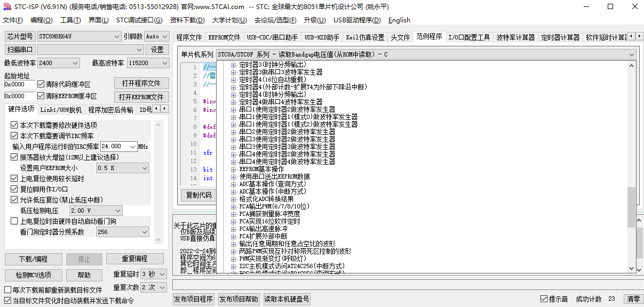This screenshot has width=644, height=307.
Task: Toggle 振荡器放大增益 checkbox
Action: pos(14,157)
